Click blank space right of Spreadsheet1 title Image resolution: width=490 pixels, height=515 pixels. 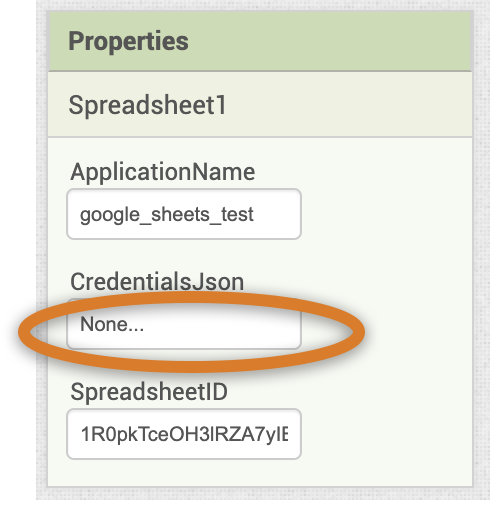click(348, 105)
